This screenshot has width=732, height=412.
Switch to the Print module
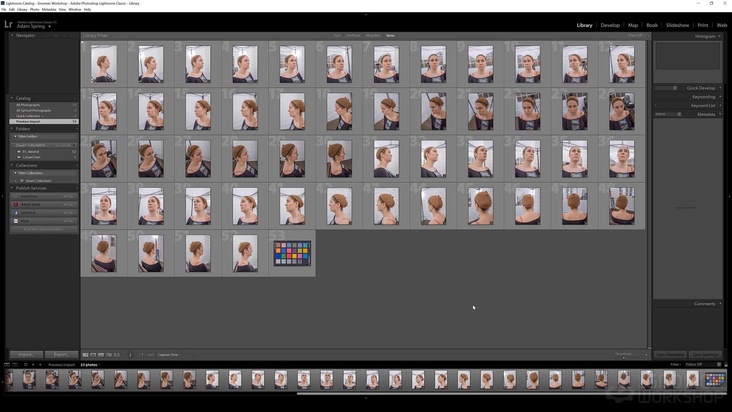pyautogui.click(x=703, y=25)
